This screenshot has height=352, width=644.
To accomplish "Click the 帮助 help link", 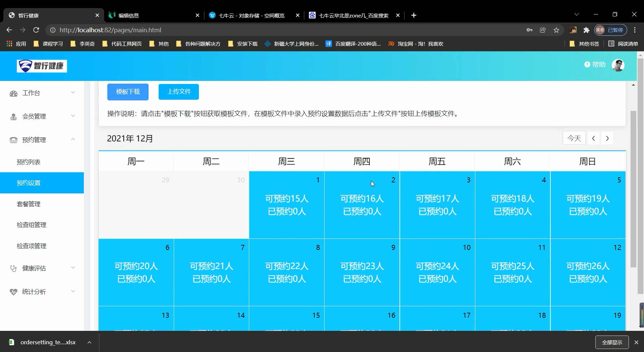I will click(x=595, y=64).
